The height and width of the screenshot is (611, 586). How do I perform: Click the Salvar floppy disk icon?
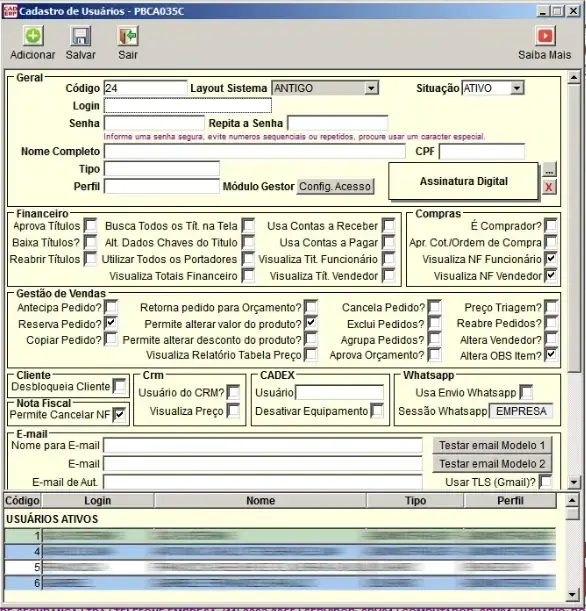80,36
